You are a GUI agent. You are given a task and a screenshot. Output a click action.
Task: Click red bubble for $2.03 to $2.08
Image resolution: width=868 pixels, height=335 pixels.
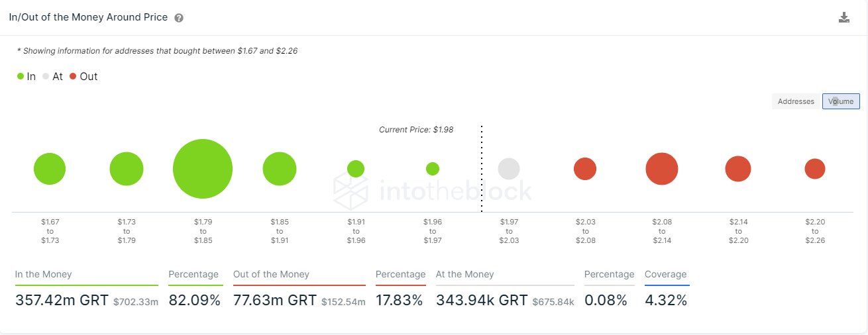585,169
